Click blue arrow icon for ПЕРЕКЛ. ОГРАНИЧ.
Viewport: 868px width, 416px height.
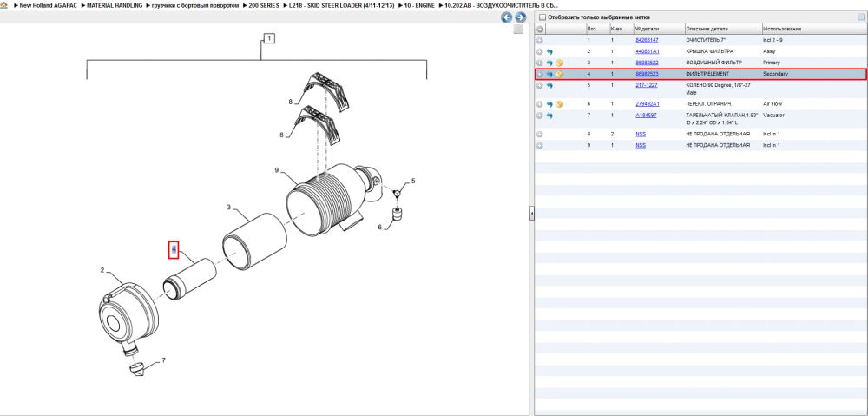549,104
